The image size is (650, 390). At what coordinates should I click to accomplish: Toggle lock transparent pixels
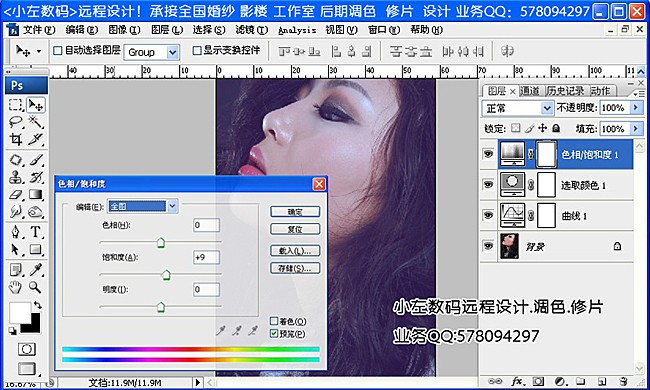pos(515,128)
